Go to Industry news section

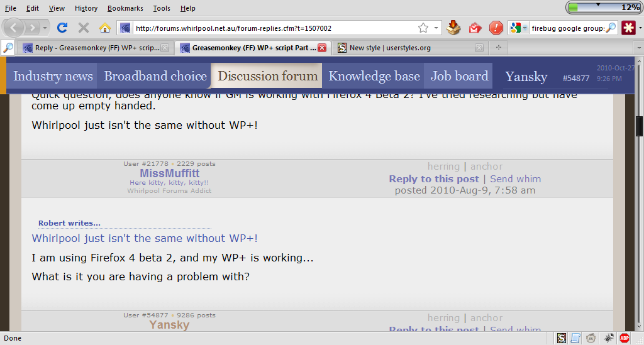(53, 76)
